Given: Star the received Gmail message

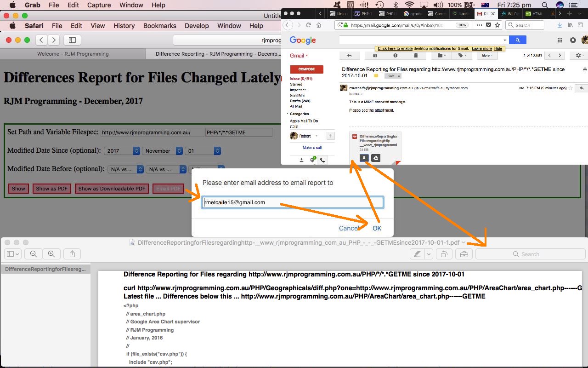Looking at the screenshot, I should point(571,88).
